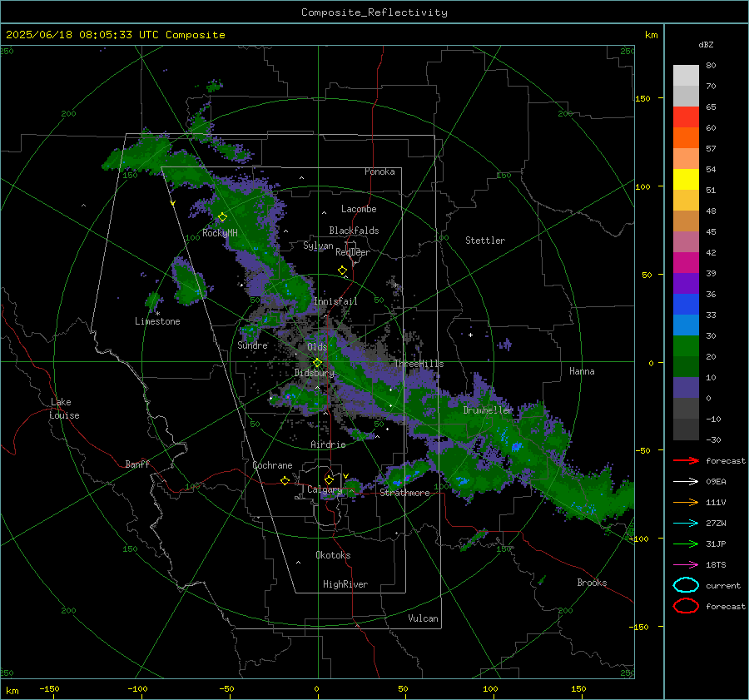Click the Sylvan map label

[318, 246]
